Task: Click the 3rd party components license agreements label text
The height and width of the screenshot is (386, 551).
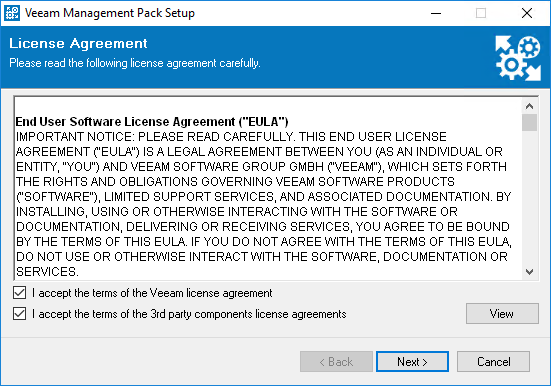Action: pos(189,314)
